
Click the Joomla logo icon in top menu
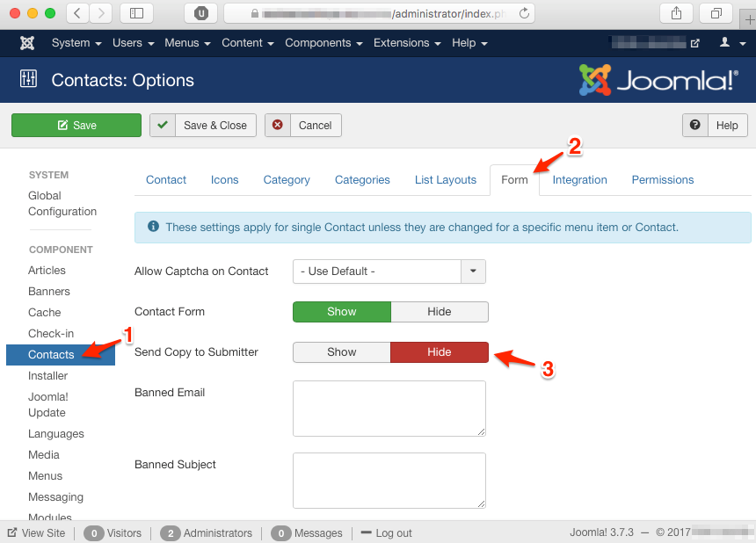point(27,43)
